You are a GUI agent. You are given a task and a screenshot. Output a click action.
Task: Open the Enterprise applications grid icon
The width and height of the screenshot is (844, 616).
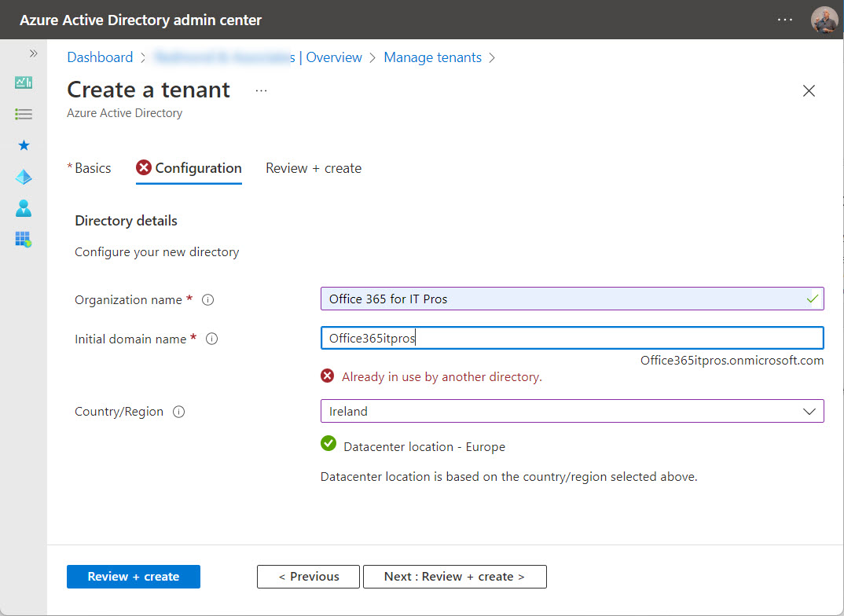[24, 240]
